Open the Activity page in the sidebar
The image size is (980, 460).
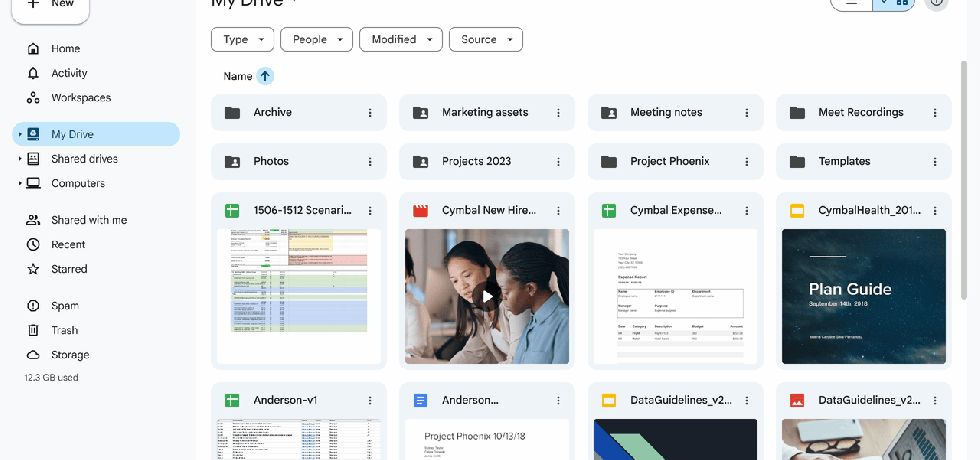point(69,73)
